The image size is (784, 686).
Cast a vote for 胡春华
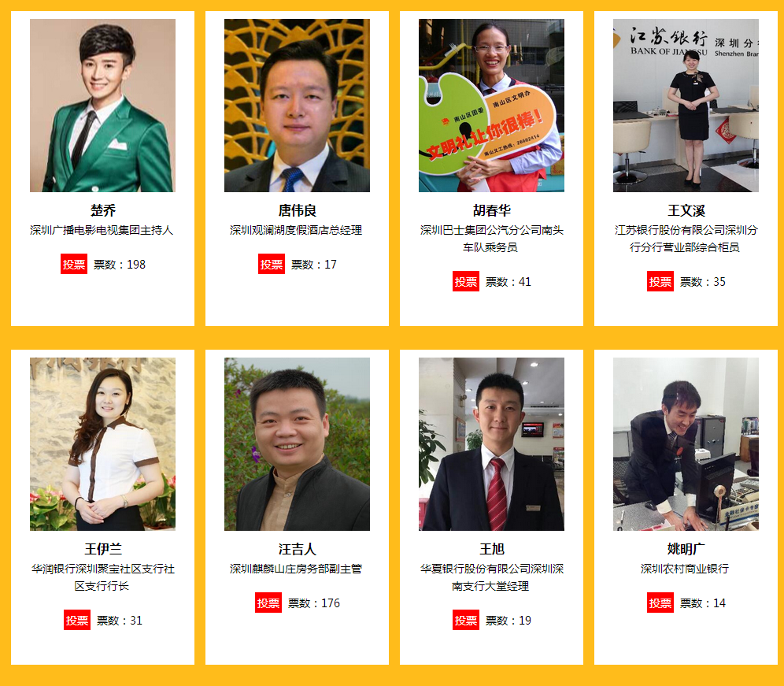point(466,282)
